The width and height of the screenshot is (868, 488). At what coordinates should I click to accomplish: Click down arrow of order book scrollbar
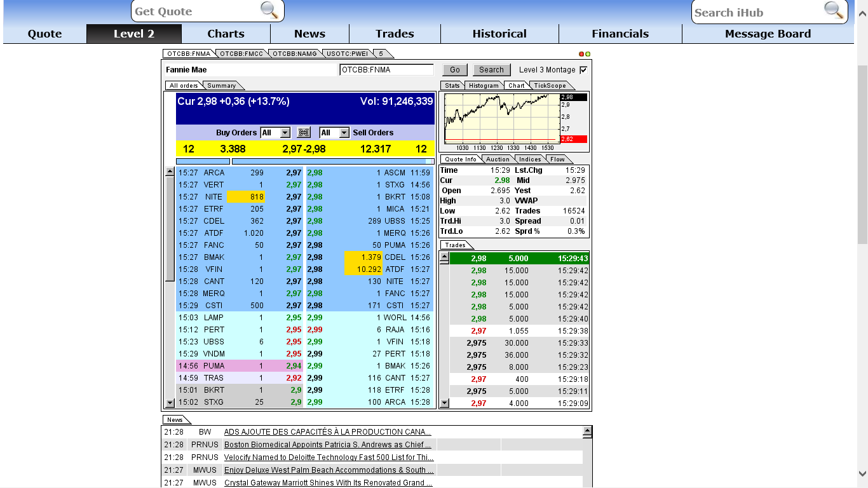tap(170, 403)
